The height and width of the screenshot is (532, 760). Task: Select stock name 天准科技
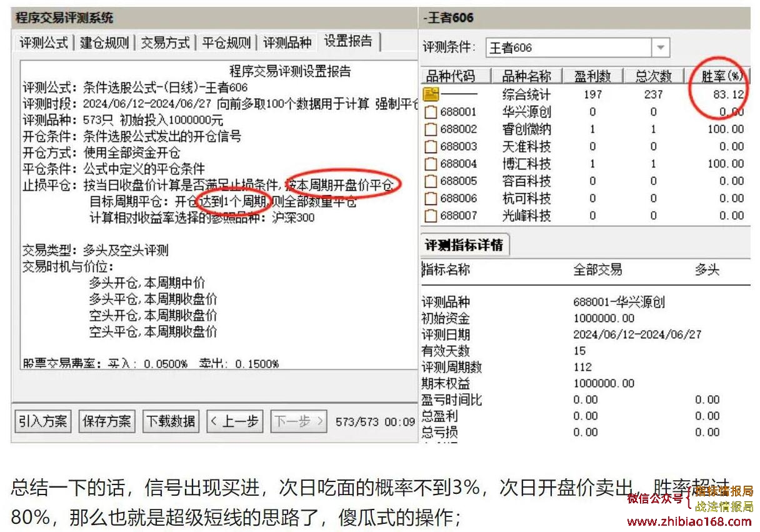tap(527, 147)
